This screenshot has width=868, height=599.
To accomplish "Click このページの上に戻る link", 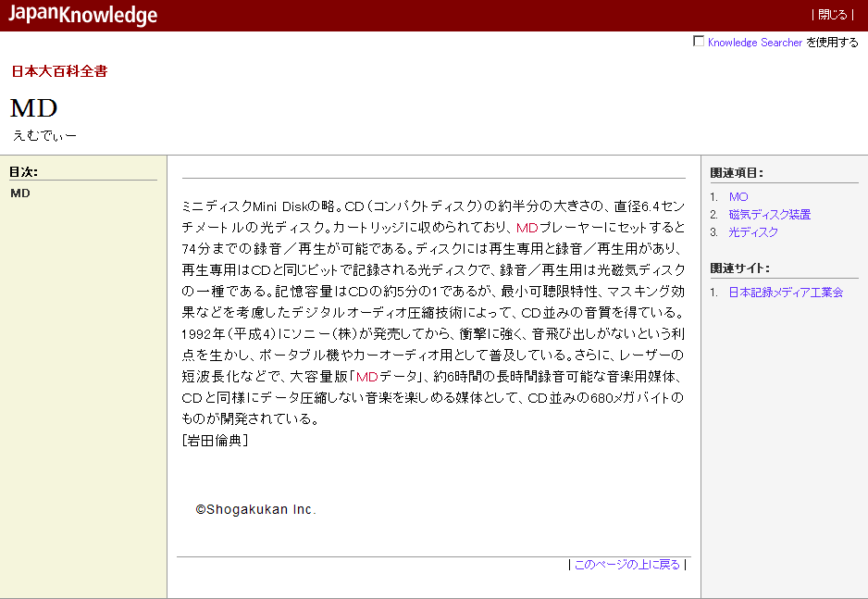I will coord(627,565).
